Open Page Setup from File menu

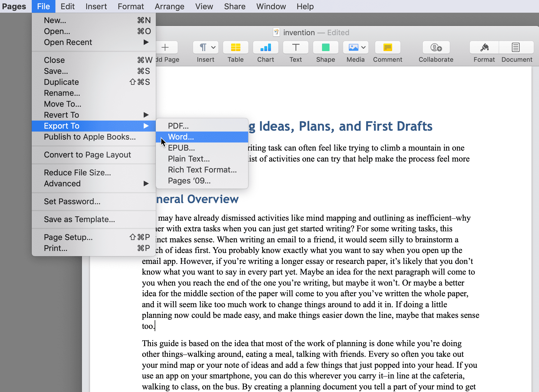point(94,237)
